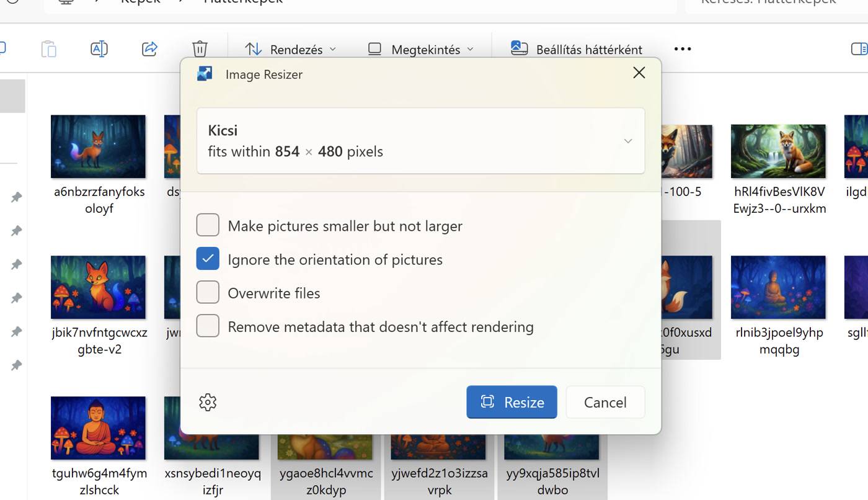Open the Rendezés sort dropdown

(291, 49)
